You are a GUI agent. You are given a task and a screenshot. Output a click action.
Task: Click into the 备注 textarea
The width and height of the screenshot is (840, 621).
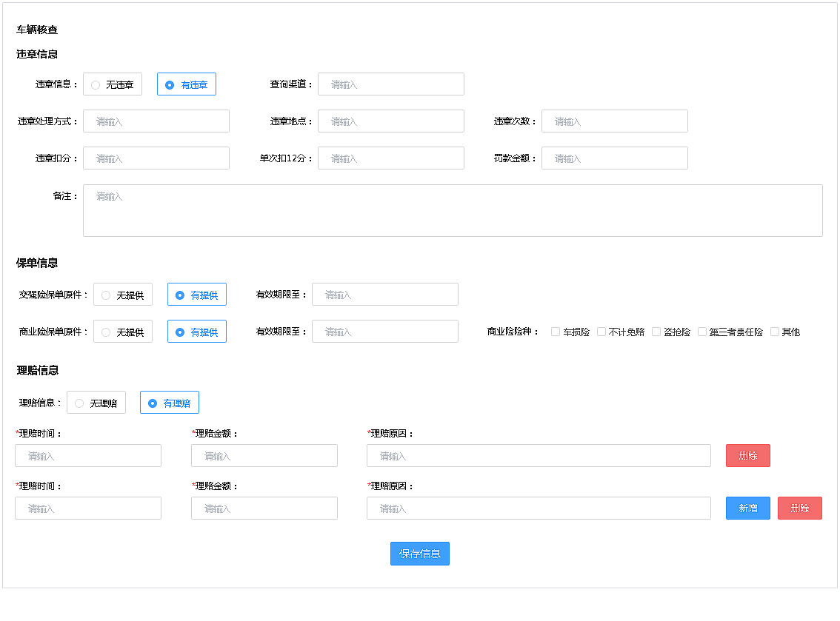coord(453,210)
